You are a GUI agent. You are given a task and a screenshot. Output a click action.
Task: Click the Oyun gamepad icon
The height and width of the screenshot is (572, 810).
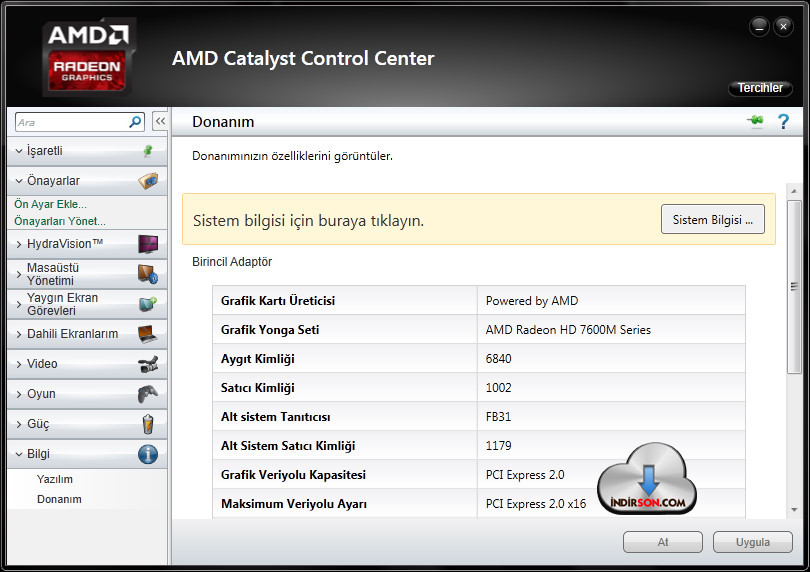[148, 394]
